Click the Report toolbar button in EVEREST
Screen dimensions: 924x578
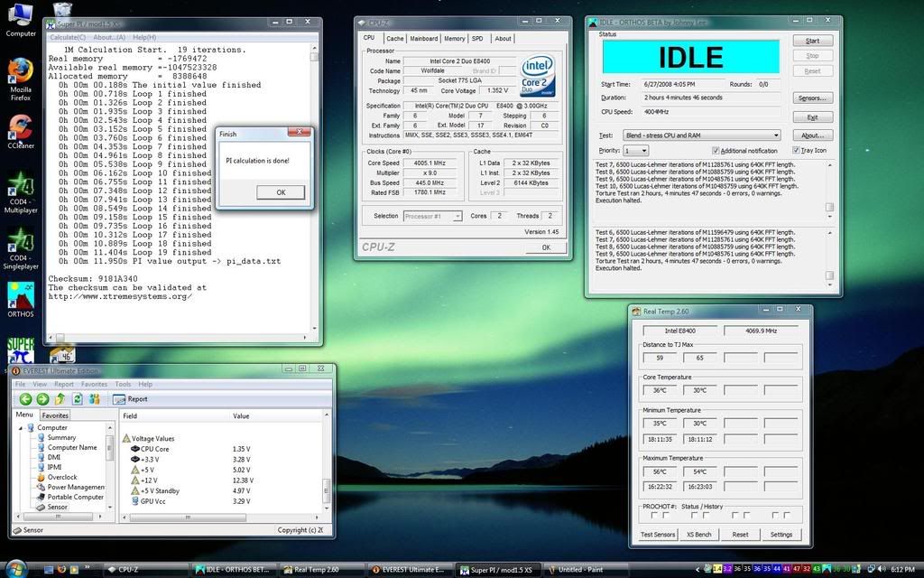[x=130, y=399]
